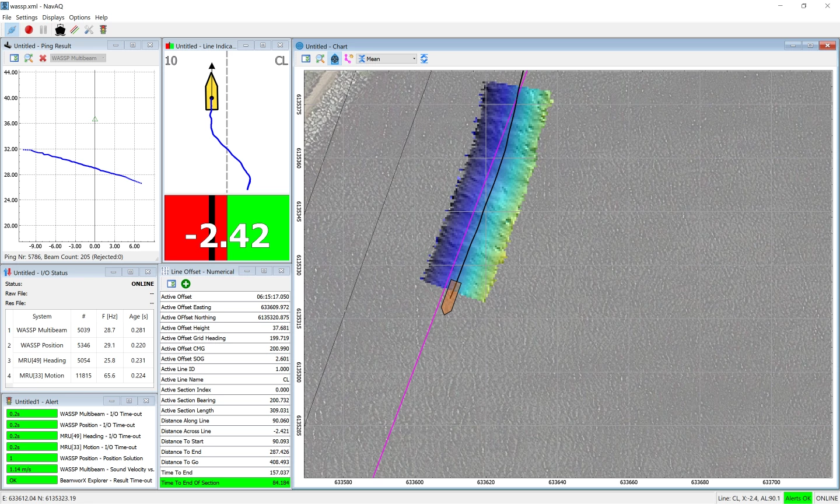840x504 pixels.
Task: Open the WASSP Multibeam dropdown
Action: [78, 58]
